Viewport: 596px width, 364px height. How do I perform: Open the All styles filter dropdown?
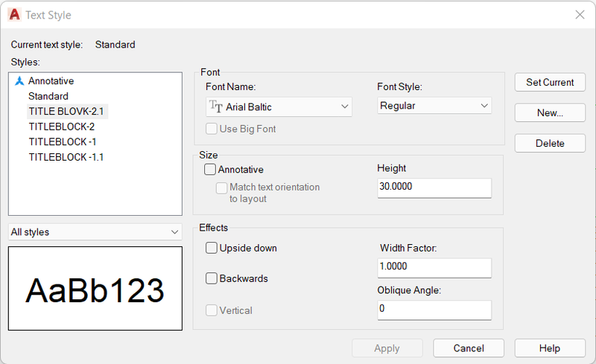pos(95,232)
